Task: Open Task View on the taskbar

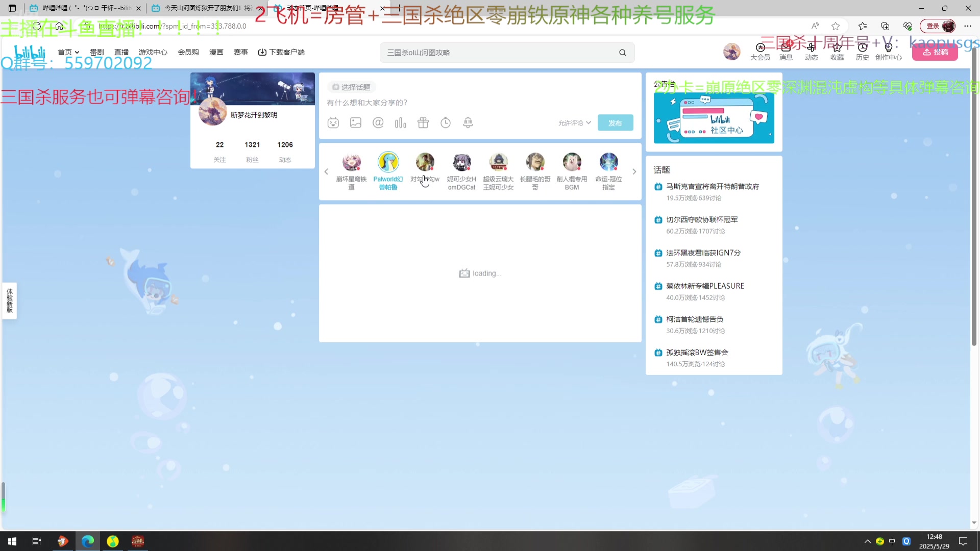Action: (37, 541)
